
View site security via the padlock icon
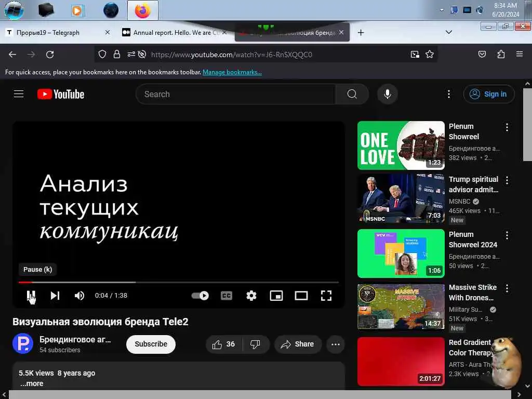coord(117,54)
